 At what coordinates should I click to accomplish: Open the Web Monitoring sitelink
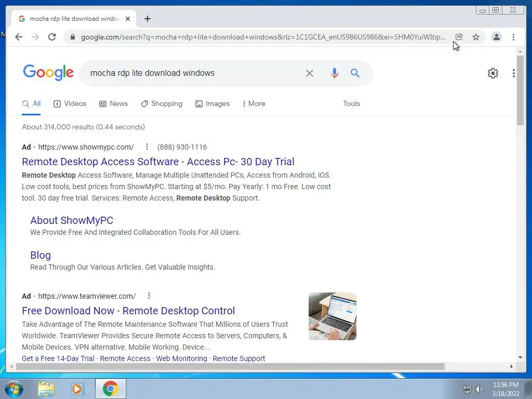pos(181,358)
